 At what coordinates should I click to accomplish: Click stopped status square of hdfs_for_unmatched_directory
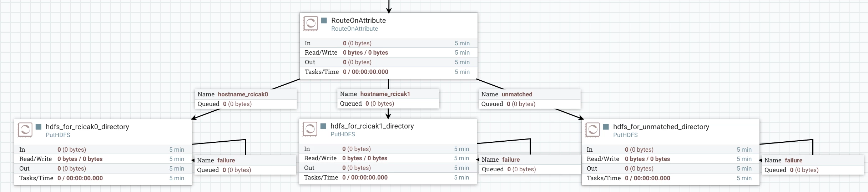pos(606,127)
